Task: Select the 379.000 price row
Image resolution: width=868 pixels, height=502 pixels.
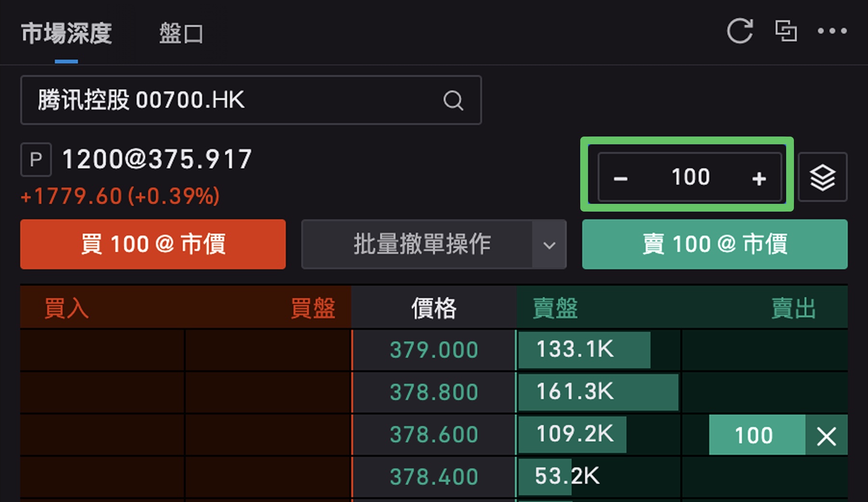Action: pyautogui.click(x=434, y=350)
